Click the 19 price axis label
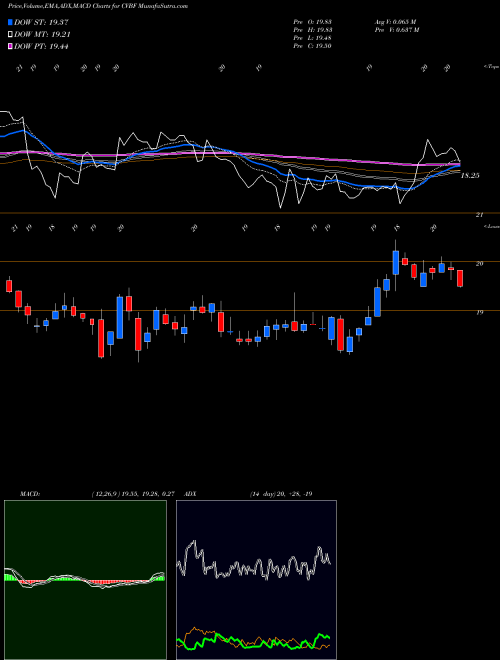Screen dimensions: 500x660 coord(479,312)
